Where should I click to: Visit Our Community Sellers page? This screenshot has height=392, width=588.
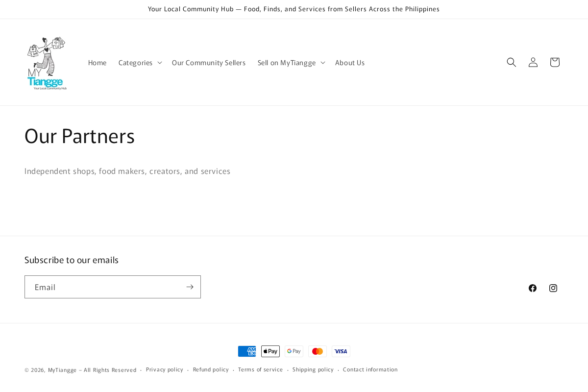[x=209, y=62]
